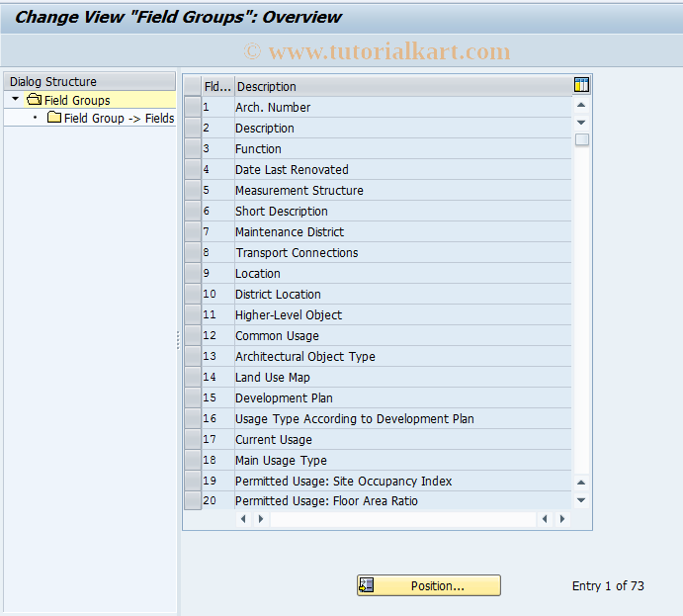Select the row marker for Date Last Renovated
Viewport: 683px width, 616px height.
[x=193, y=169]
